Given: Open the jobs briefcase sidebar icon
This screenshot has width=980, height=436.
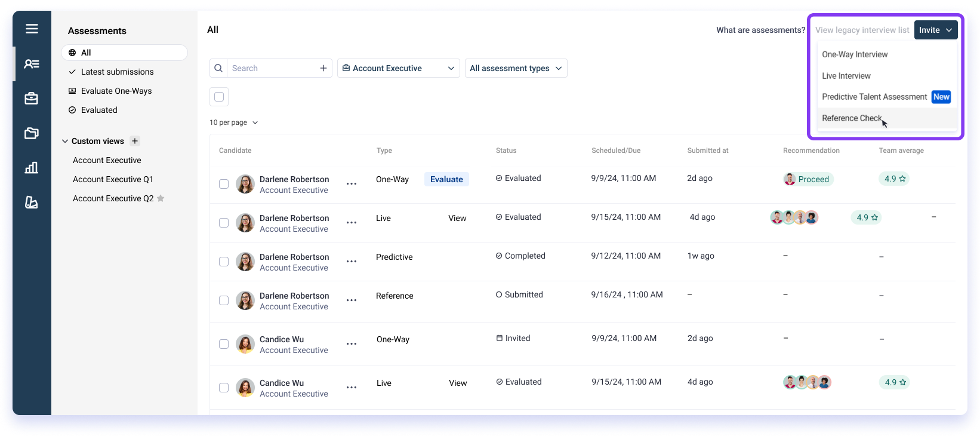Looking at the screenshot, I should [32, 99].
